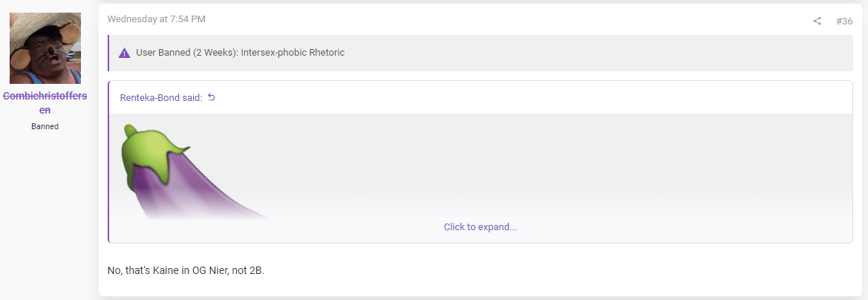Click the 'Banned' user title label

(45, 126)
